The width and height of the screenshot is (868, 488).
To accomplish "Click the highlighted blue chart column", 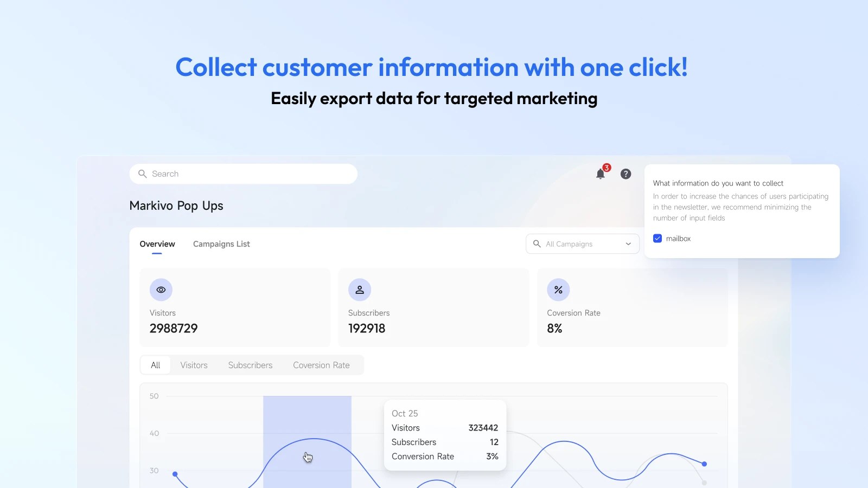I will coord(307,442).
